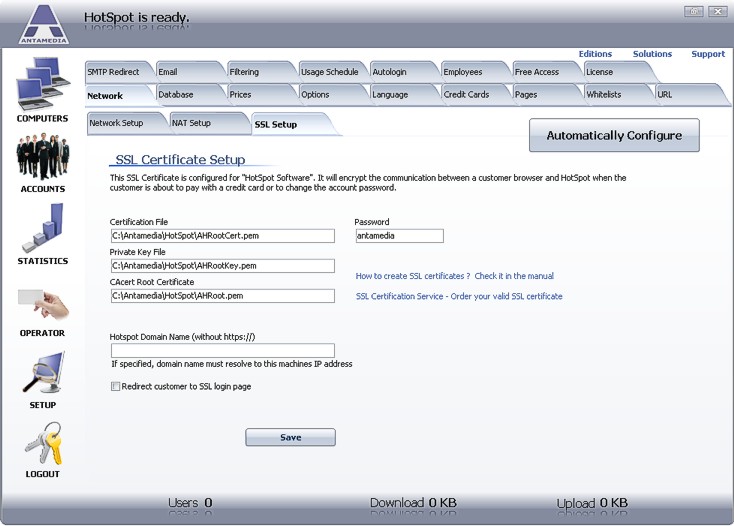Click the Antamedia logo
This screenshot has width=734, height=526.
tap(44, 24)
